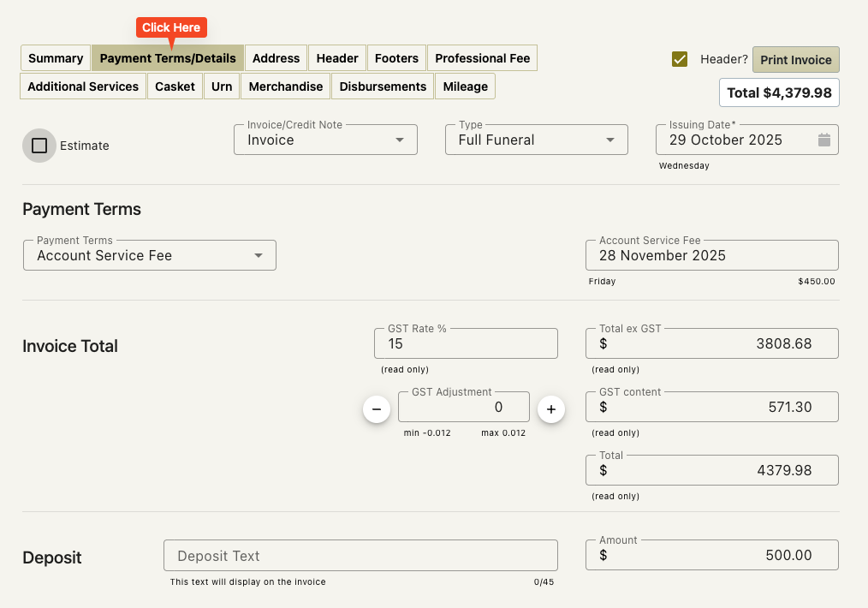Screen dimensions: 868x608
Task: Switch to Additional Services tab
Action: coord(83,86)
